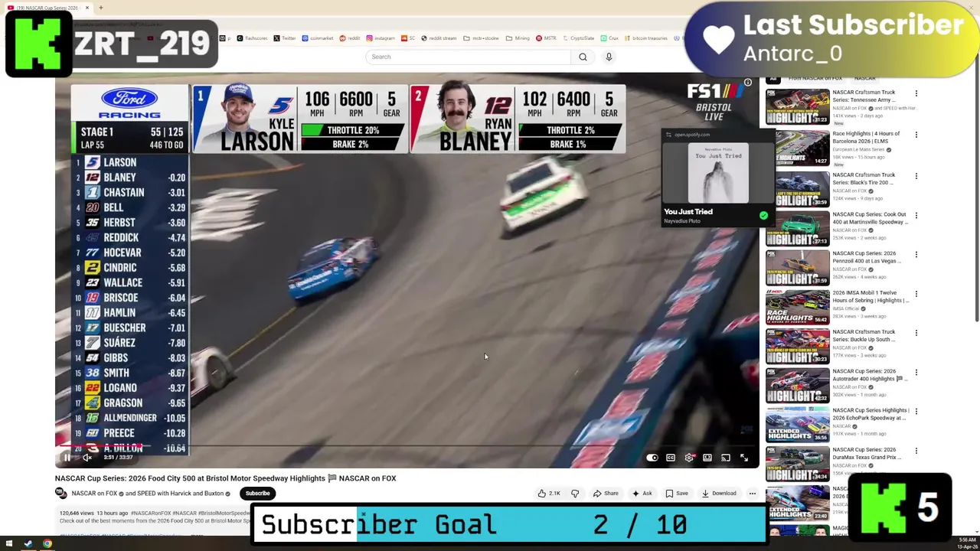Image resolution: width=980 pixels, height=551 pixels.
Task: Click the NASCAR on FOX channel name link
Action: coord(94,494)
